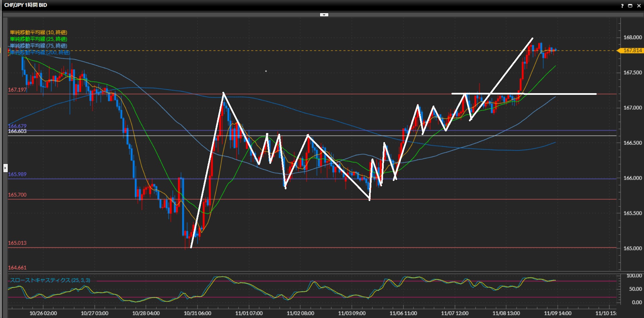Screen dimensions: 644x318
Task: Maximize the CHF/JPY chart window
Action: point(630,5)
